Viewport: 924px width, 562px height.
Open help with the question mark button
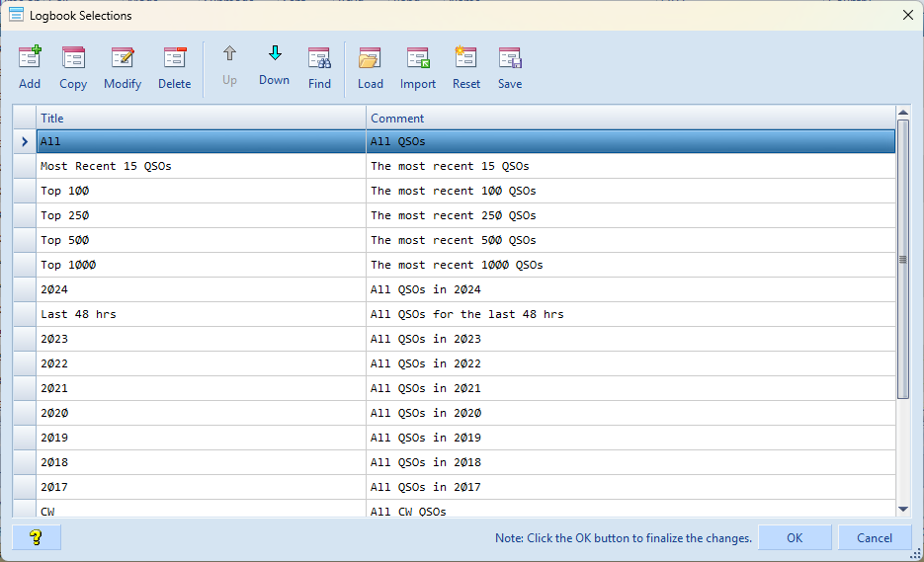[37, 537]
